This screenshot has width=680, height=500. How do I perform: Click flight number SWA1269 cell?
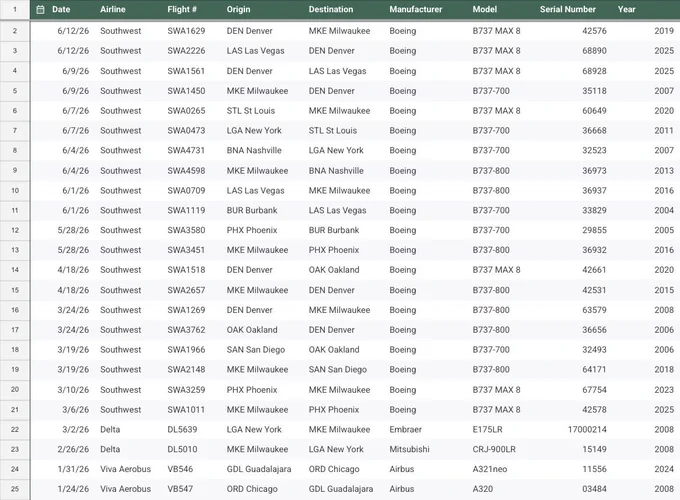(x=186, y=310)
